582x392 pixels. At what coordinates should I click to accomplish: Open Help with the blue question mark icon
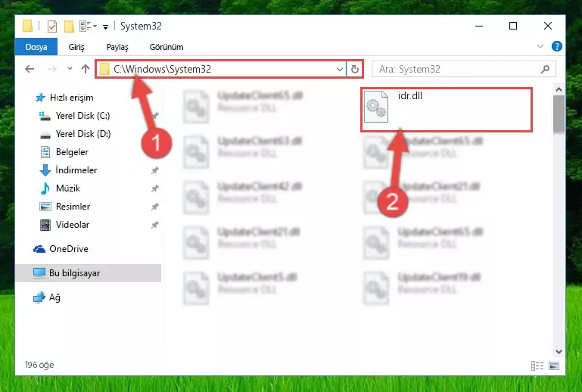pyautogui.click(x=557, y=46)
